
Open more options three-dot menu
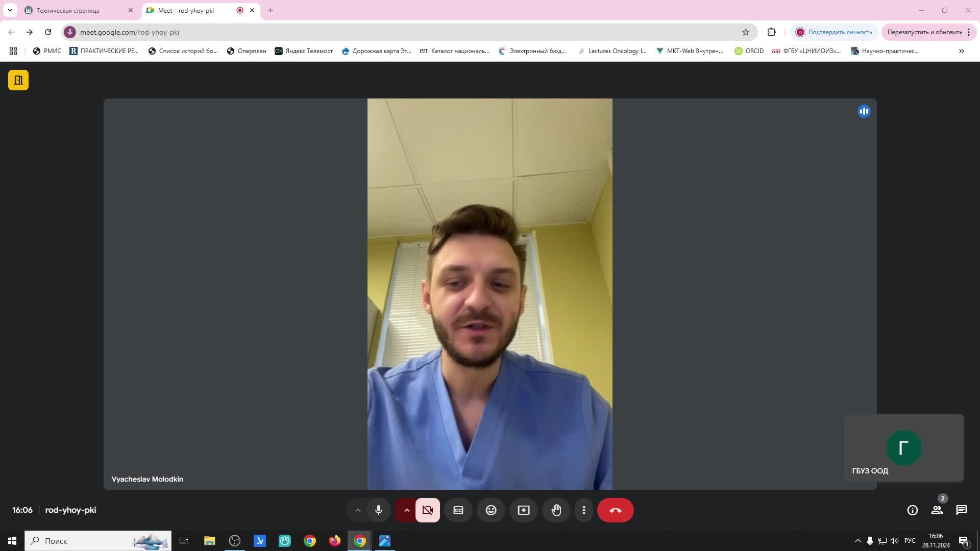(584, 510)
